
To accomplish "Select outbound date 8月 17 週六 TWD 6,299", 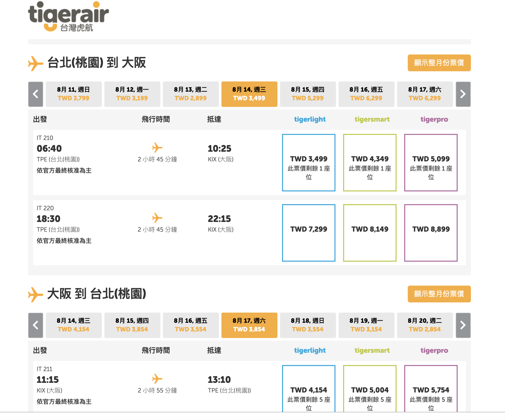I will (x=425, y=94).
